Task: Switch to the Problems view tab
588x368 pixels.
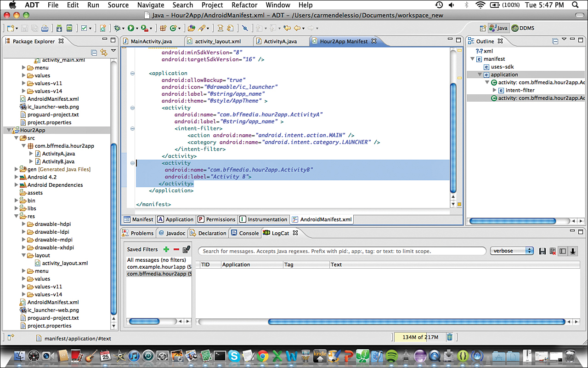Action: point(138,233)
